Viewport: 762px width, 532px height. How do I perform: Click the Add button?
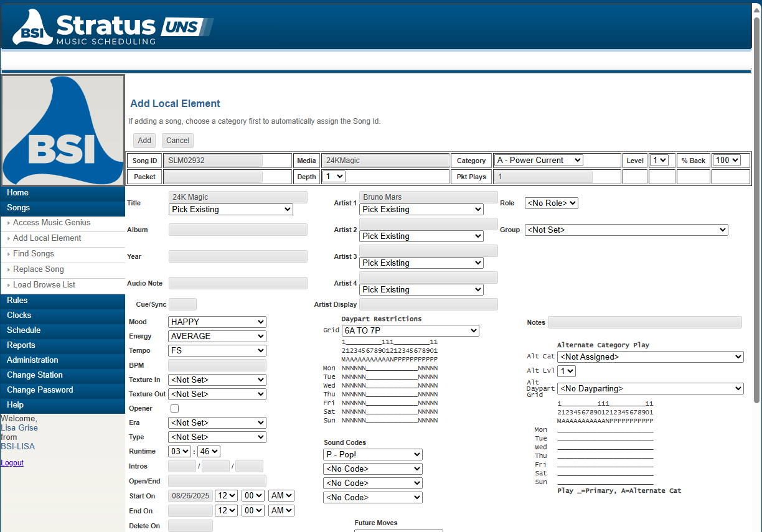pyautogui.click(x=144, y=141)
